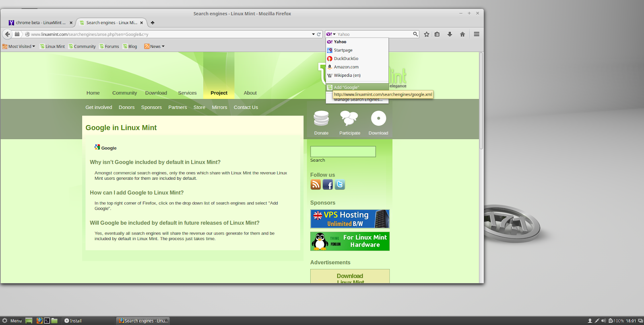Open the URL history dropdown arrow
Screen dimensions: 644x325
point(313,34)
